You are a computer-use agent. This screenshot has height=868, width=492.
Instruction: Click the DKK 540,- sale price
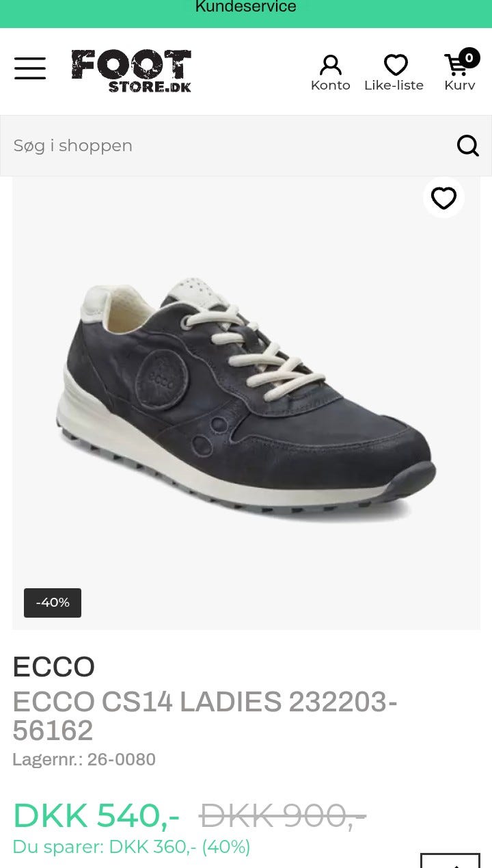[x=96, y=815]
